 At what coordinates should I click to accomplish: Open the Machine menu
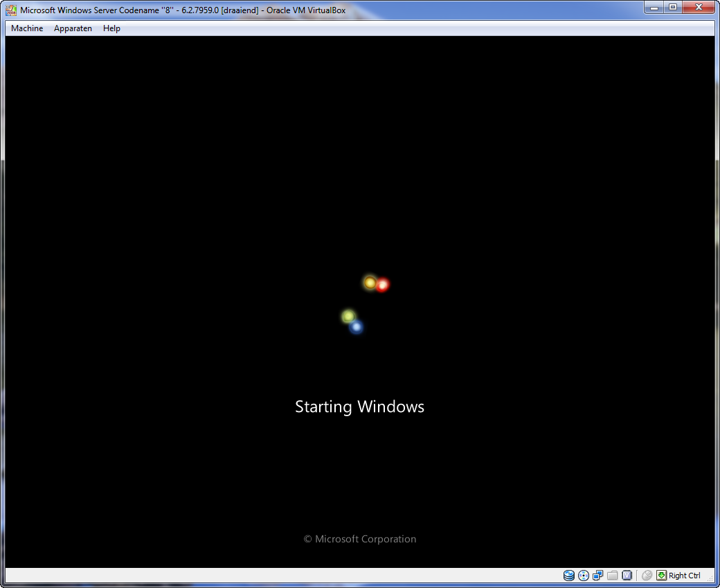[27, 28]
